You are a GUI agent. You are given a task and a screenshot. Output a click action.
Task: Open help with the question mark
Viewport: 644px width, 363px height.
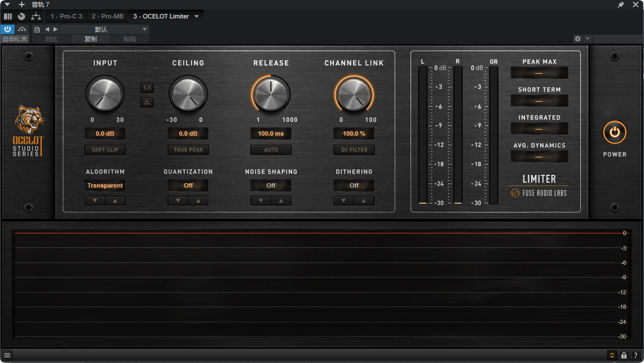[x=636, y=355]
